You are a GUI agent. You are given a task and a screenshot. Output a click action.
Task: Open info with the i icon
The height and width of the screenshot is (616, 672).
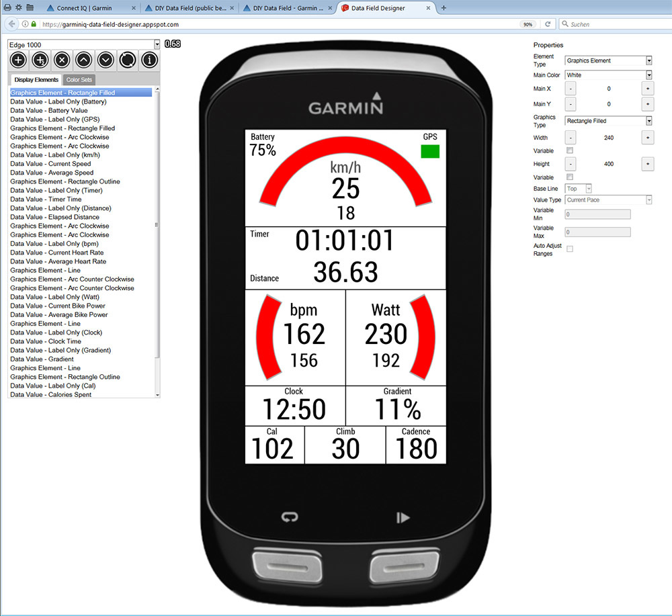pyautogui.click(x=149, y=60)
